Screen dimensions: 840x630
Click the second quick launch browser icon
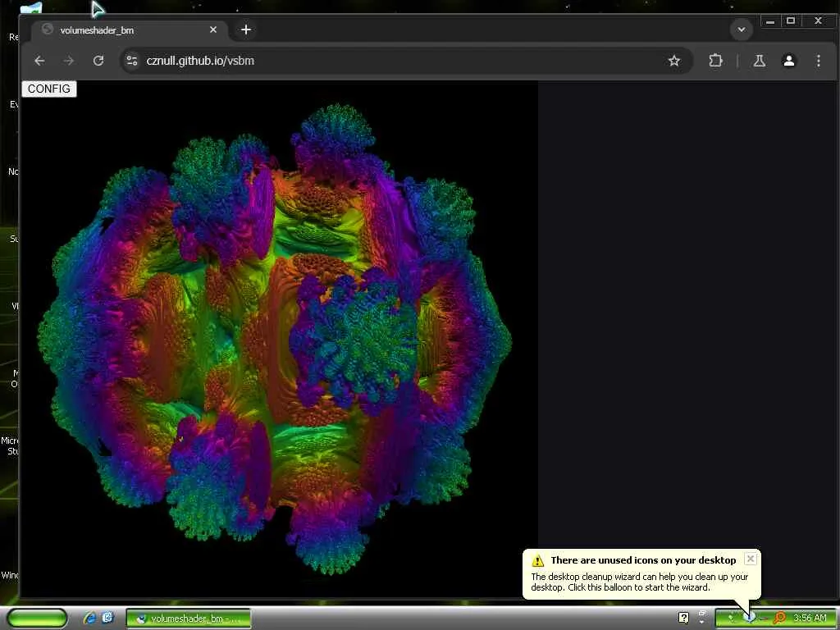(x=107, y=619)
